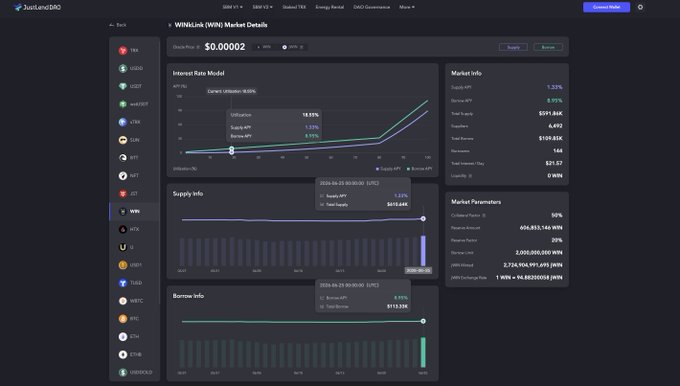This screenshot has width=680, height=386.
Task: Click the Borrow Info line endpoint marker
Action: (423, 321)
